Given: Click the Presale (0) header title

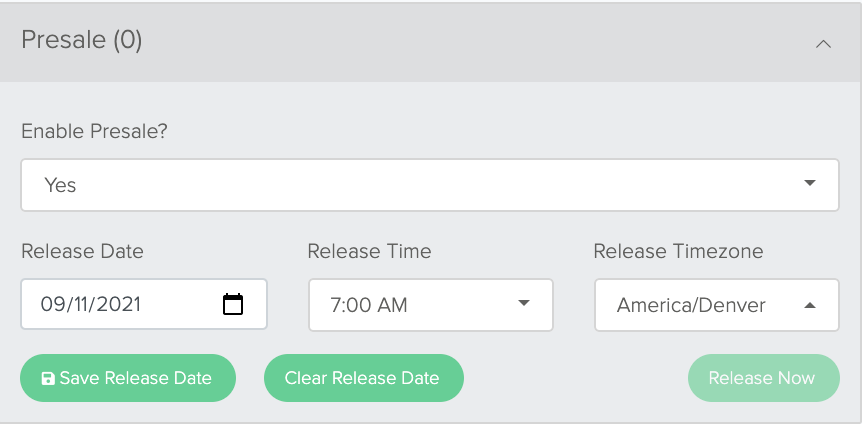Looking at the screenshot, I should tap(81, 40).
